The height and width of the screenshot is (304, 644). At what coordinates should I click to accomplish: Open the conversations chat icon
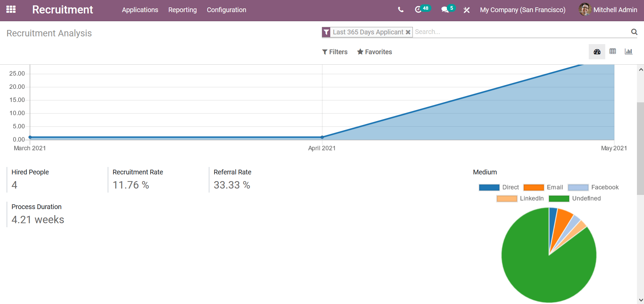(445, 10)
